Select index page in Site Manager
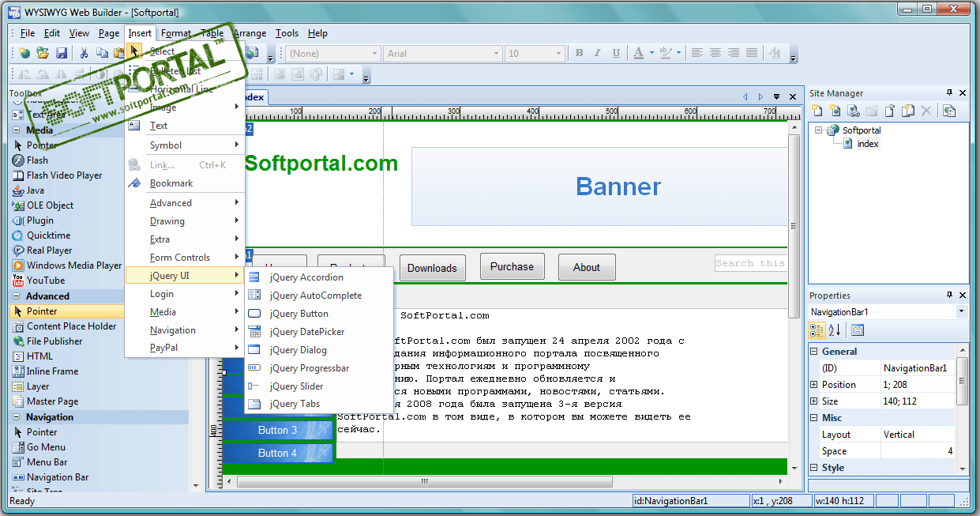The width and height of the screenshot is (980, 516). 868,144
